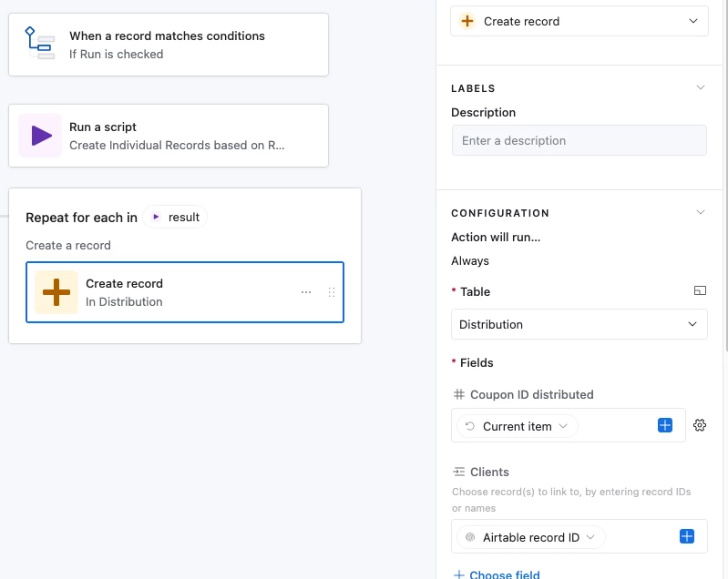Open the Current item token dropdown
Screen dimensions: 728x579
pos(517,426)
